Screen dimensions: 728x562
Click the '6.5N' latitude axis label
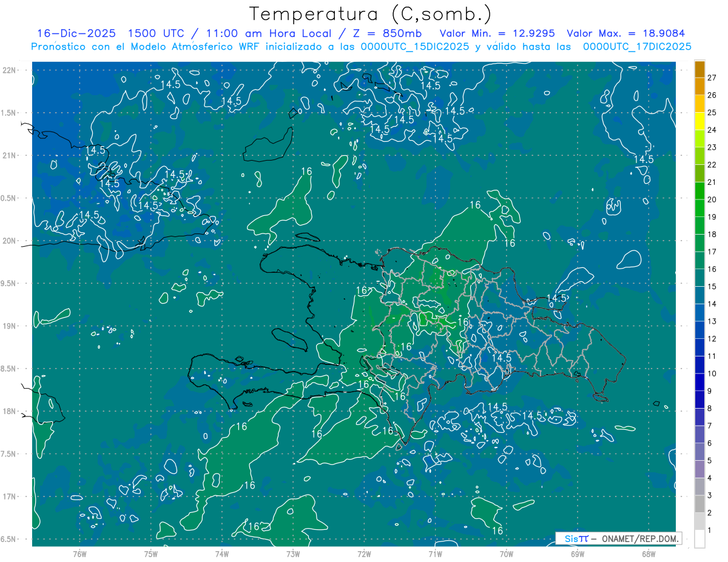pos(8,539)
